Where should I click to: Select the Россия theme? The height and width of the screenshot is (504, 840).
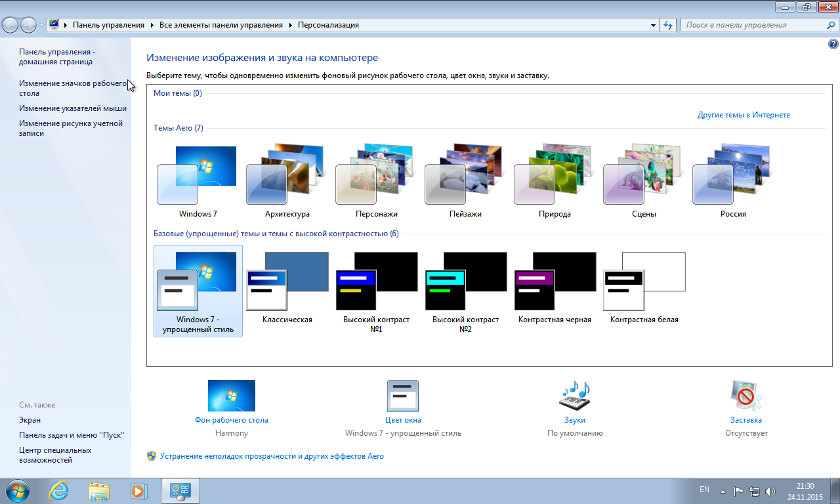click(733, 182)
